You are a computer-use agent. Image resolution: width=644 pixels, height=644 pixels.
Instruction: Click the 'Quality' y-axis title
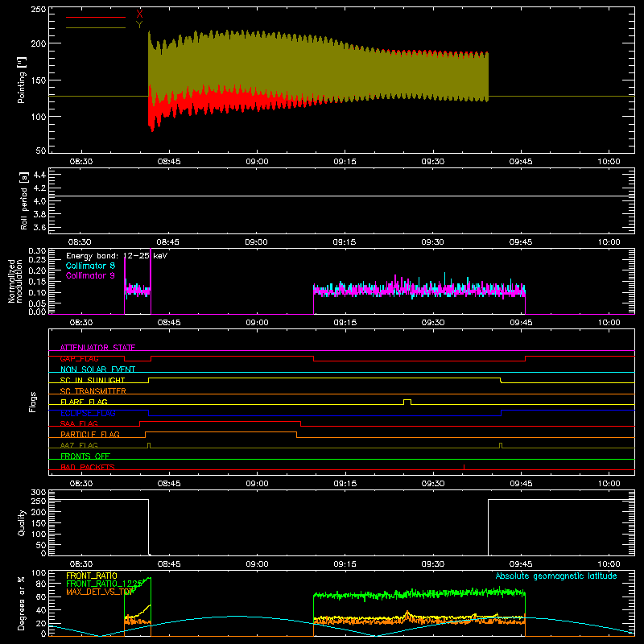22,522
